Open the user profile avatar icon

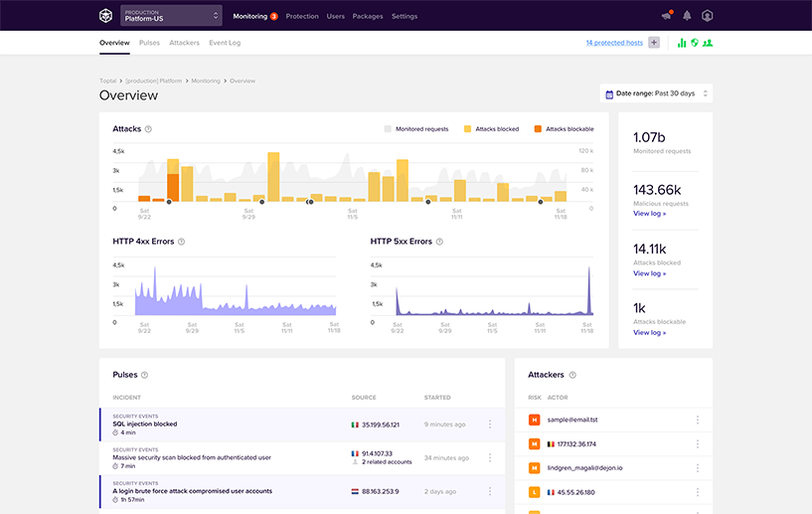click(x=707, y=16)
